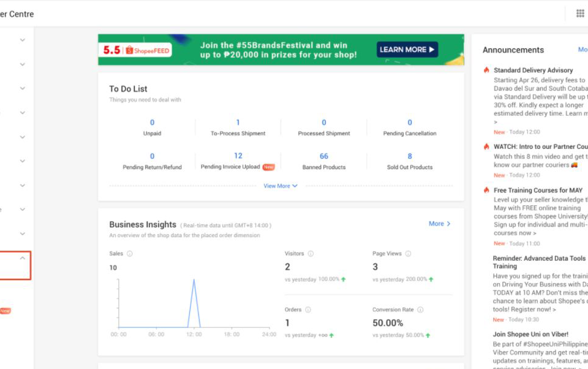This screenshot has height=369, width=588.
Task: Click the Visitors info icon
Action: pos(310,253)
